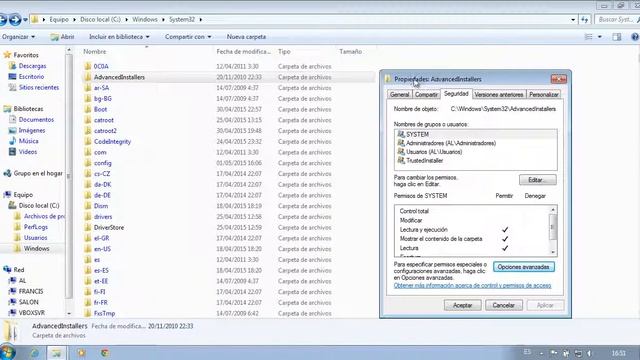
Task: Click the Equipo breadcrumb in address bar
Action: point(59,20)
